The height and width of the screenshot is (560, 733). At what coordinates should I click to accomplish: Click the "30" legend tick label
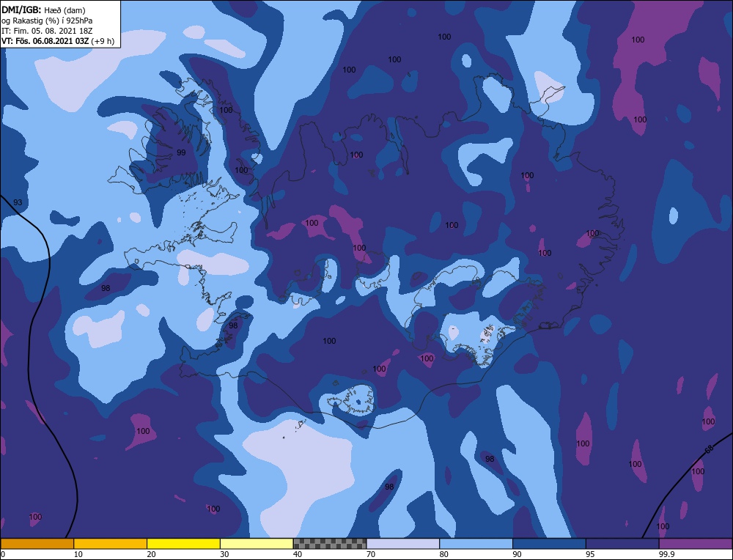[225, 554]
